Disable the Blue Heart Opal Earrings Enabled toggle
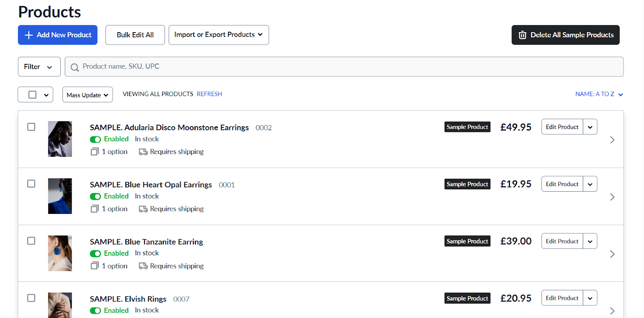Screen dimensions: 644x318 [x=95, y=197]
